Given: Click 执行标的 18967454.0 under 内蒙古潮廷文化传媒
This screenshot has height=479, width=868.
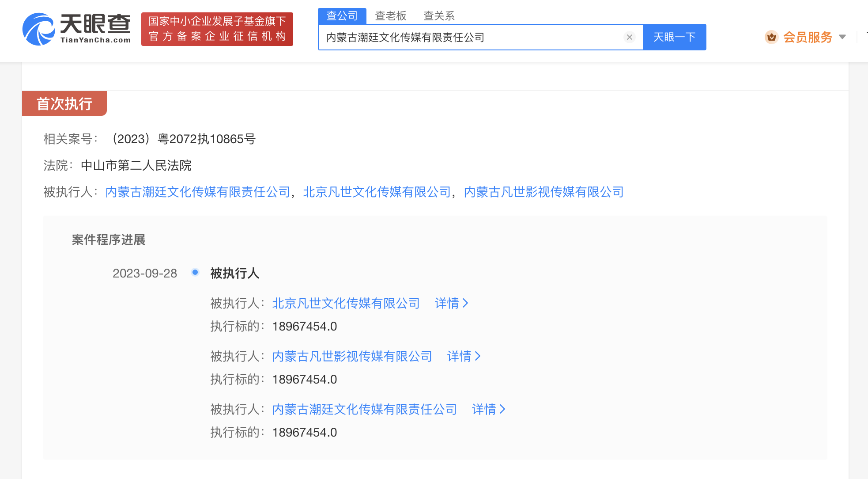Looking at the screenshot, I should (x=305, y=432).
